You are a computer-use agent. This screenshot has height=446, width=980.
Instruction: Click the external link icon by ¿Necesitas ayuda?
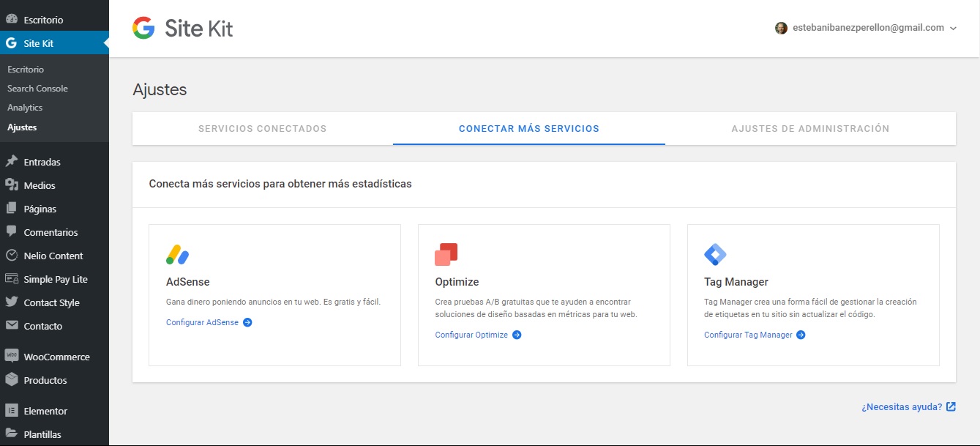tap(951, 407)
